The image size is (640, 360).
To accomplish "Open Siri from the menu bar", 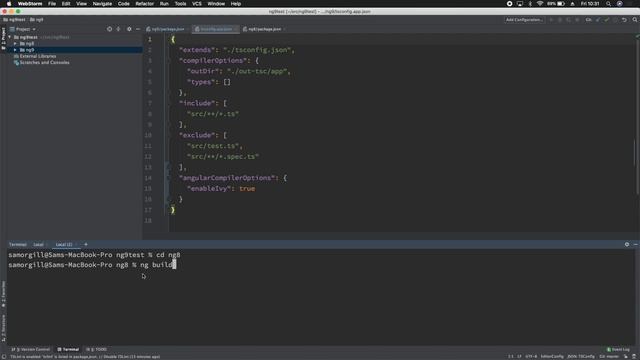I will pos(620,4).
